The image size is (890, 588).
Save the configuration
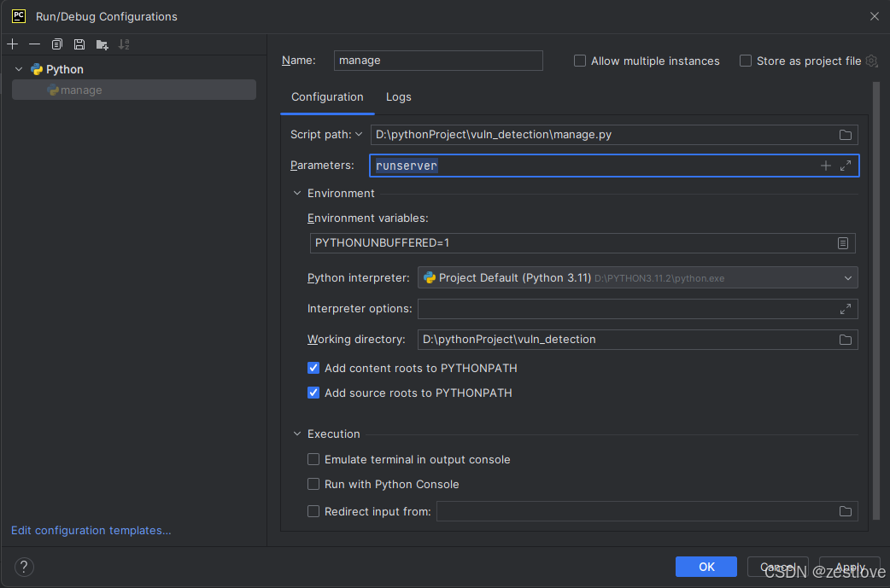click(x=79, y=44)
